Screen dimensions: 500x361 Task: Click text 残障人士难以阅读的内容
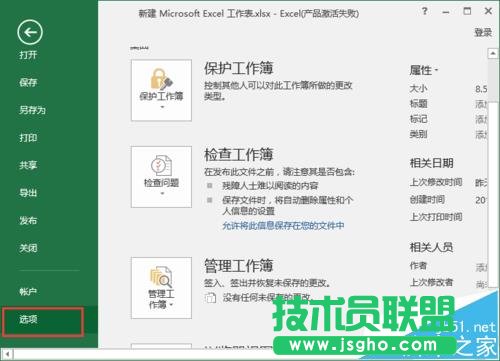270,186
